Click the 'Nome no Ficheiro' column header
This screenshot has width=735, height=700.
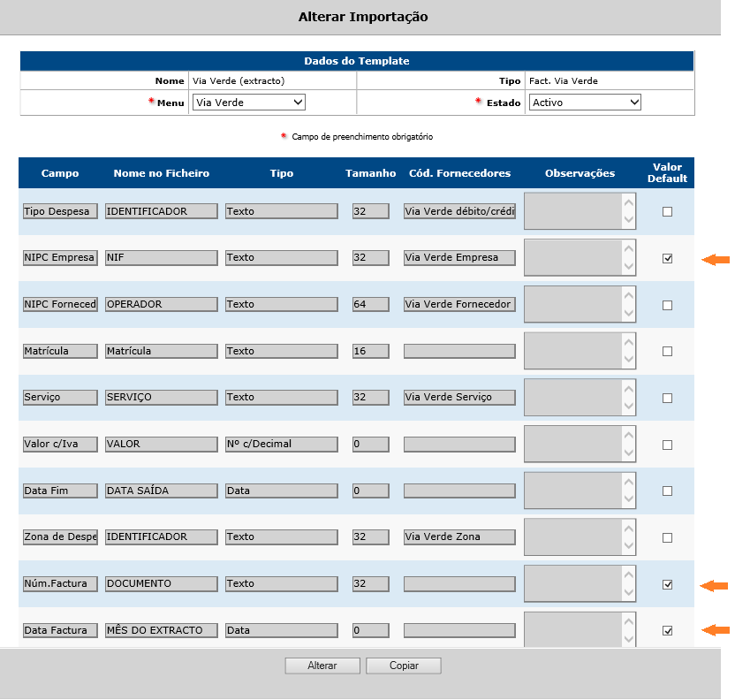click(x=162, y=173)
